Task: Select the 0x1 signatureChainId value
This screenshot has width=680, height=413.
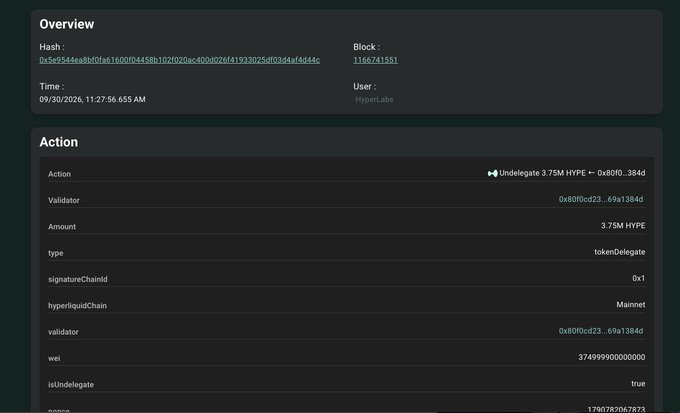Action: (x=638, y=278)
